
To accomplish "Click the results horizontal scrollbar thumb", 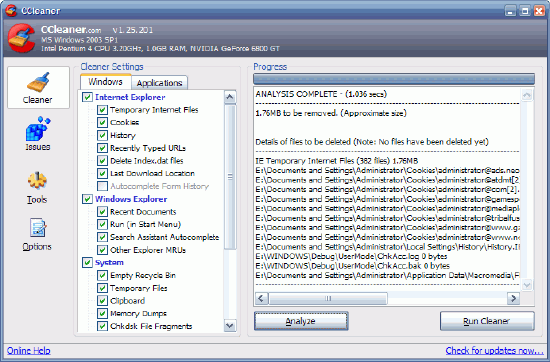I will (328, 299).
